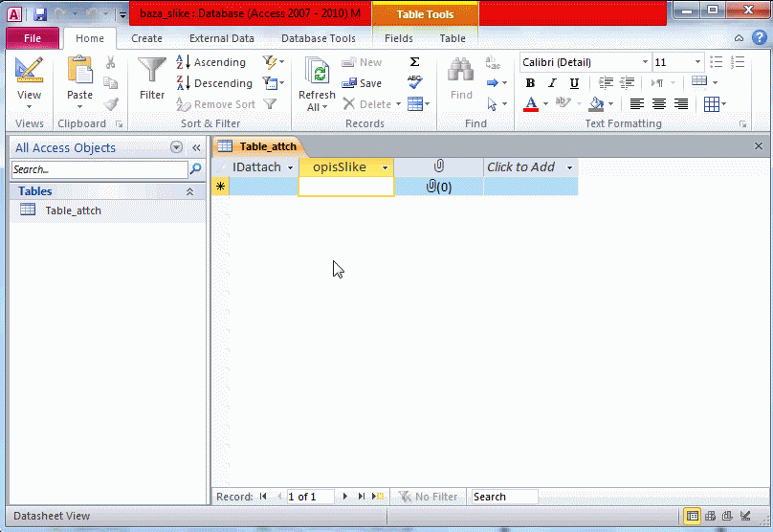
Task: Click the Cut scissors icon
Action: [111, 62]
